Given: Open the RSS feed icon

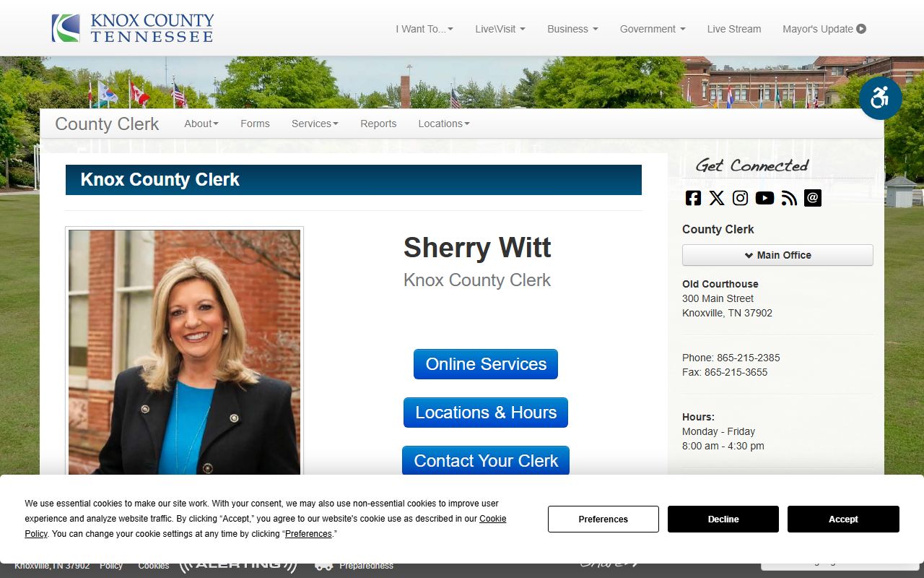Looking at the screenshot, I should (789, 198).
